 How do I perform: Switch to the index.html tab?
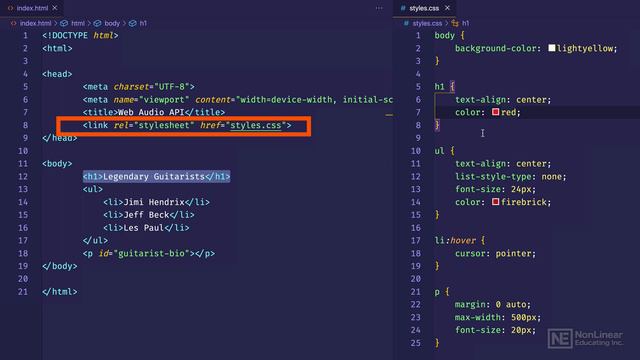(32, 8)
